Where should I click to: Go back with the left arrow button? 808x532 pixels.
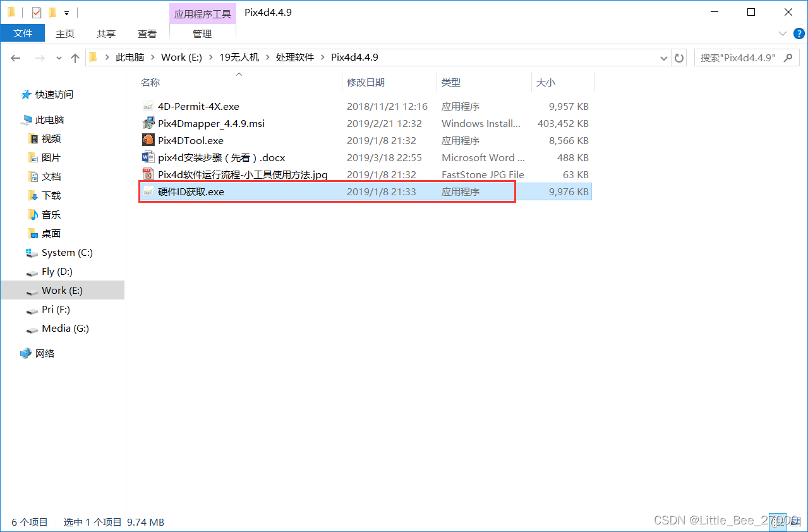coord(16,57)
